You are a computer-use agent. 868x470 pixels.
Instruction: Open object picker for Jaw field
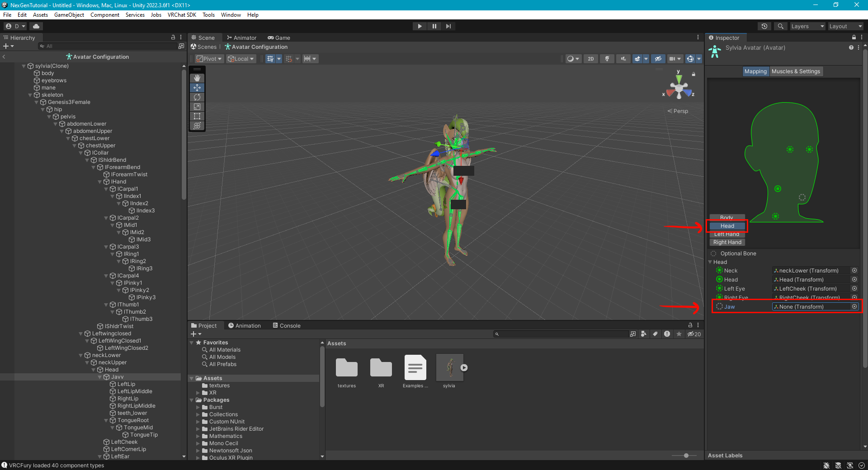click(854, 306)
